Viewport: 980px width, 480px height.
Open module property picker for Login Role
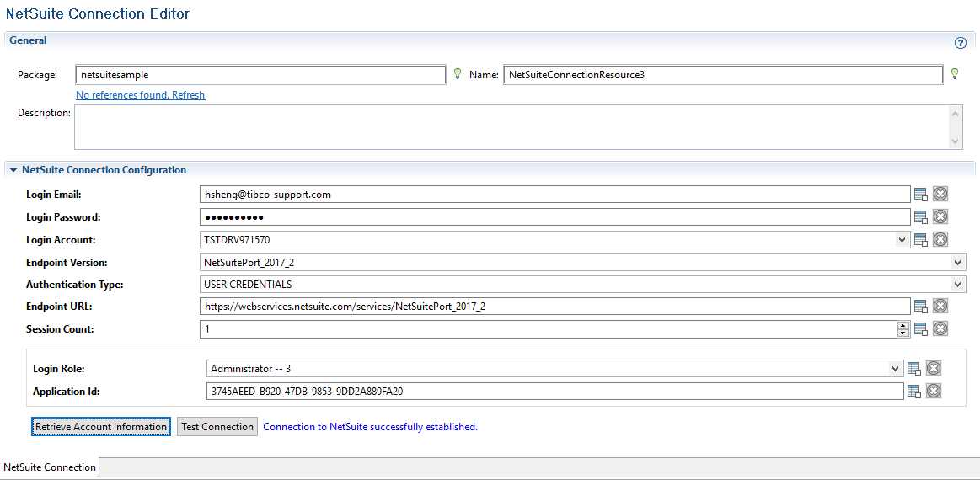(914, 369)
